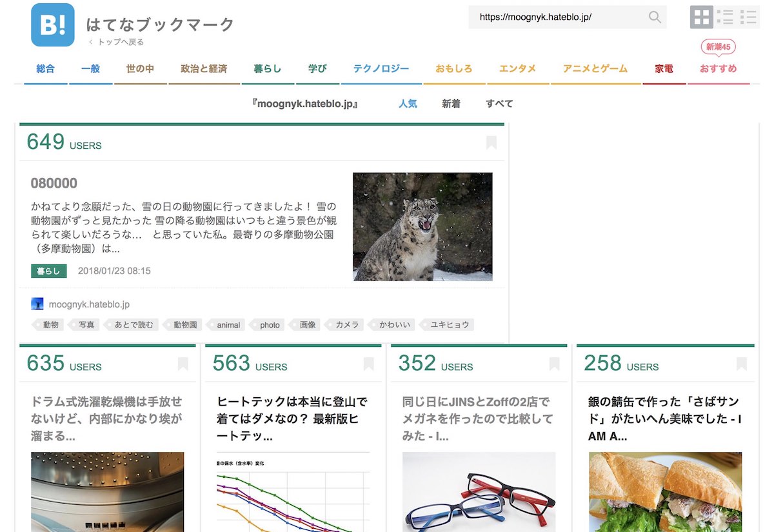Open the テクノロジー category tab
The image size is (774, 532).
[381, 68]
